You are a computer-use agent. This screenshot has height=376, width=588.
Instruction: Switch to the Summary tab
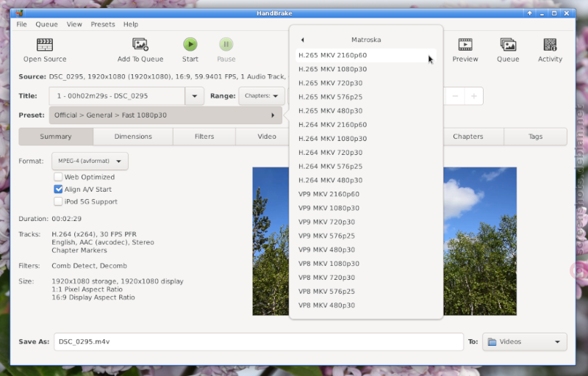pyautogui.click(x=56, y=137)
